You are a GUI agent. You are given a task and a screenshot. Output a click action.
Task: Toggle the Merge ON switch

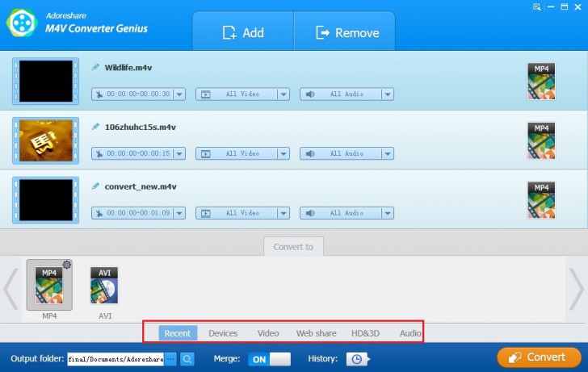coord(269,359)
